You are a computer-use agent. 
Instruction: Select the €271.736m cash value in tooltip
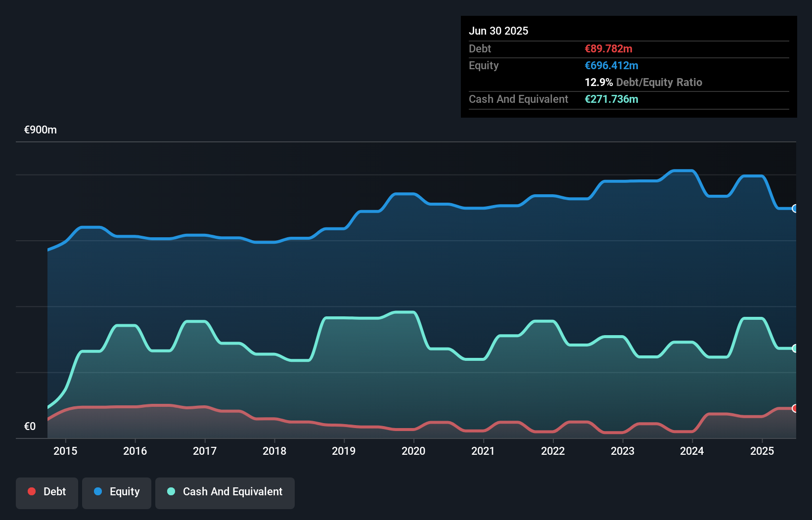coord(611,99)
